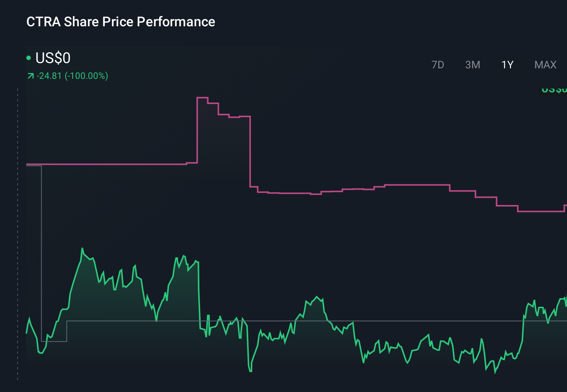Select the 7D time range
The width and height of the screenshot is (567, 392).
click(x=438, y=65)
